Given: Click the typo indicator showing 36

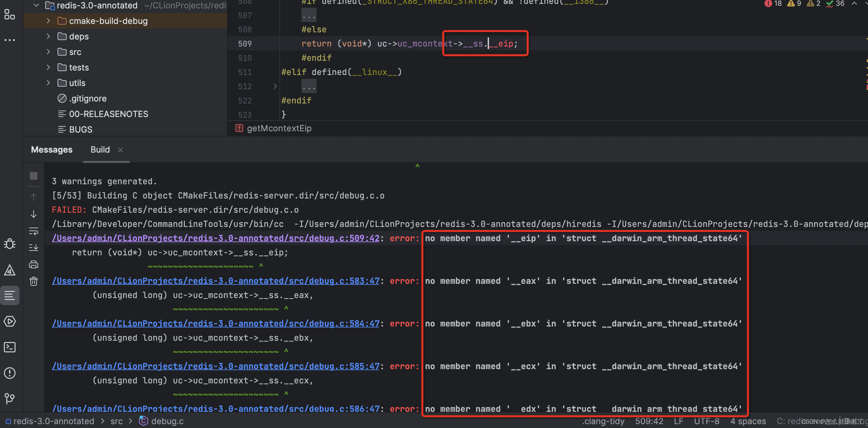Looking at the screenshot, I should (x=835, y=3).
